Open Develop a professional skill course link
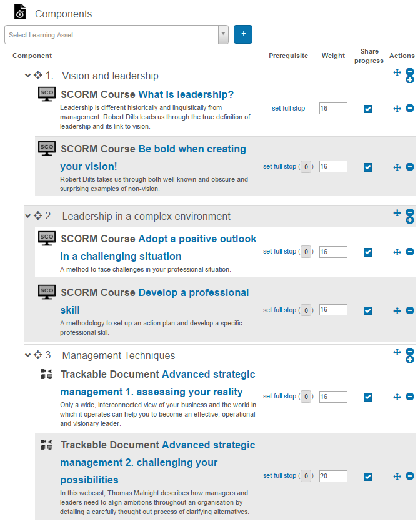420x524 pixels. [x=154, y=301]
